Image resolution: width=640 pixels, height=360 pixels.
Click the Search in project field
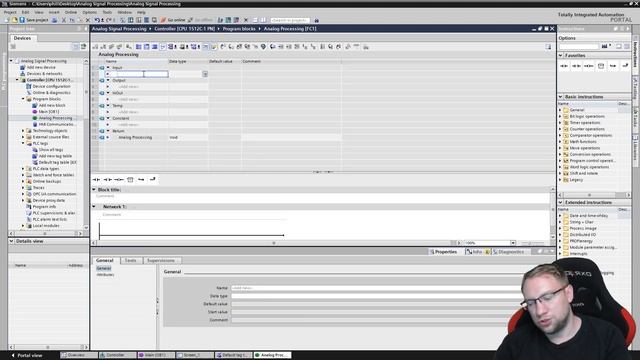(x=290, y=20)
